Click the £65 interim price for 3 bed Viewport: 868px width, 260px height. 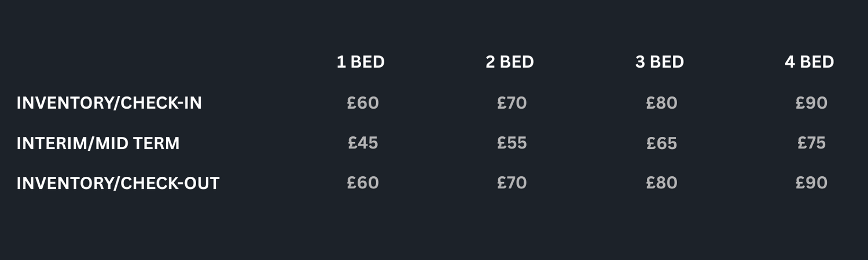point(661,143)
